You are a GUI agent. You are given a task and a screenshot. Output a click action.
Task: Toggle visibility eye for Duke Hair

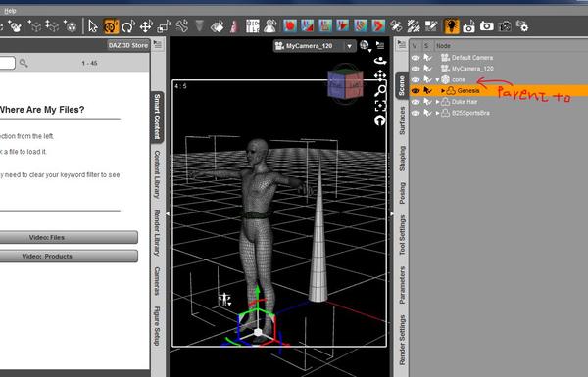click(x=416, y=102)
